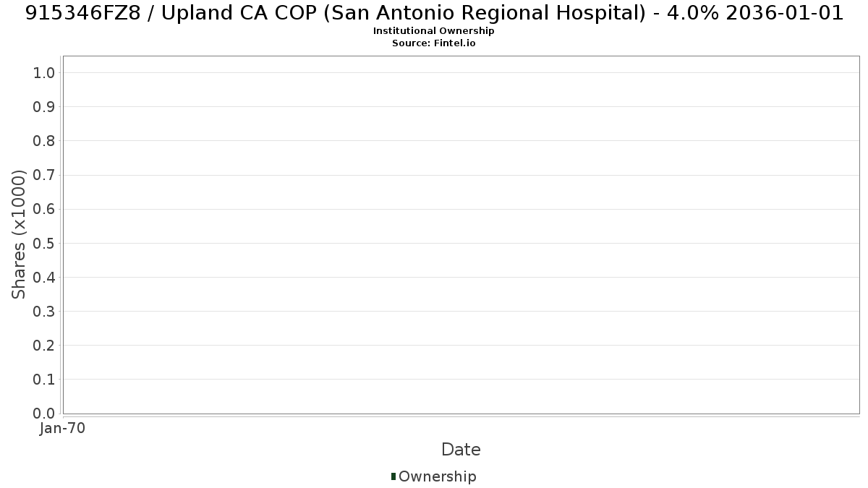Click the center of the empty plot area

[x=461, y=235]
